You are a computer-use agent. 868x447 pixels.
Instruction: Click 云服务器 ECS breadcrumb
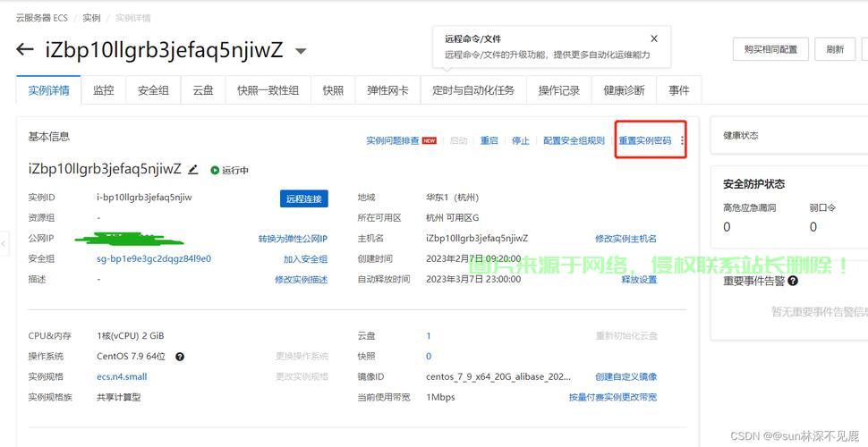(x=41, y=18)
